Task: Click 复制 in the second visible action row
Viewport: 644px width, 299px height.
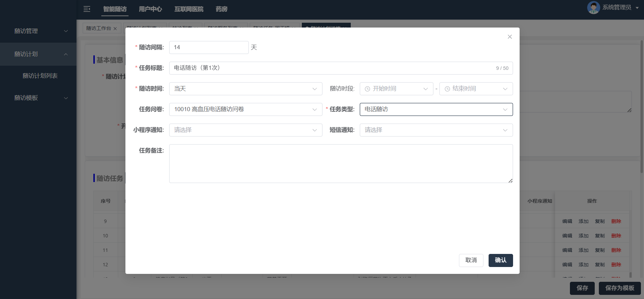Action: tap(600, 236)
